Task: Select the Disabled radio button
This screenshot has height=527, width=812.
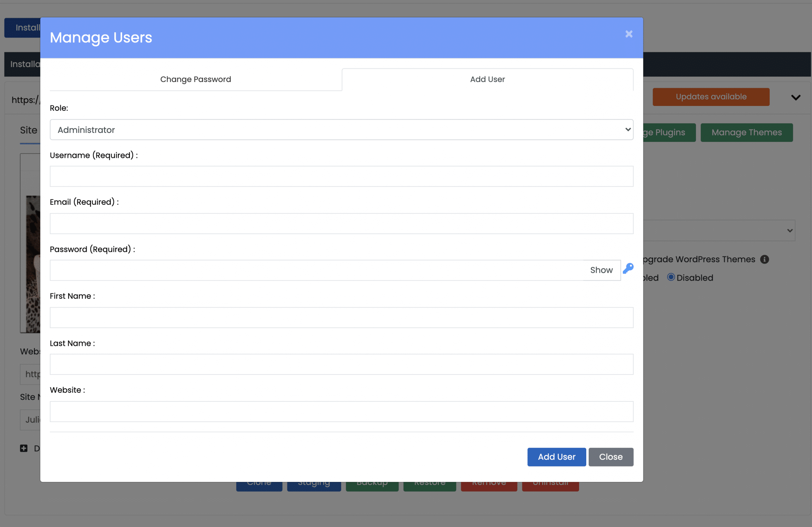Action: click(x=671, y=277)
